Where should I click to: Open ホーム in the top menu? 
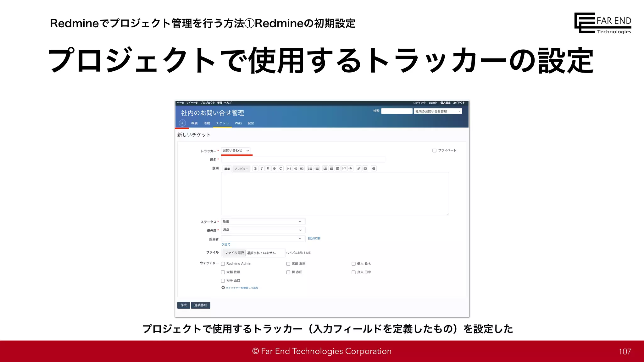pos(180,103)
